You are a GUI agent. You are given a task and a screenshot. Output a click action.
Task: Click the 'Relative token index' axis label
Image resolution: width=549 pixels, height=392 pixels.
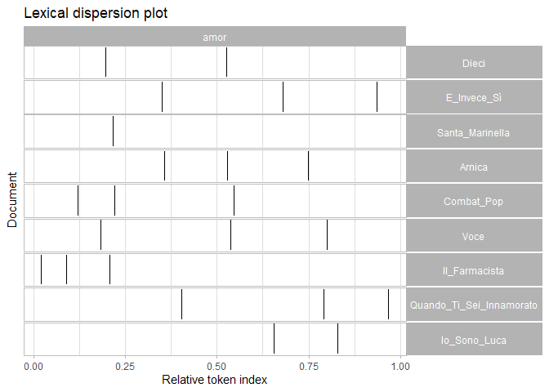coord(215,381)
